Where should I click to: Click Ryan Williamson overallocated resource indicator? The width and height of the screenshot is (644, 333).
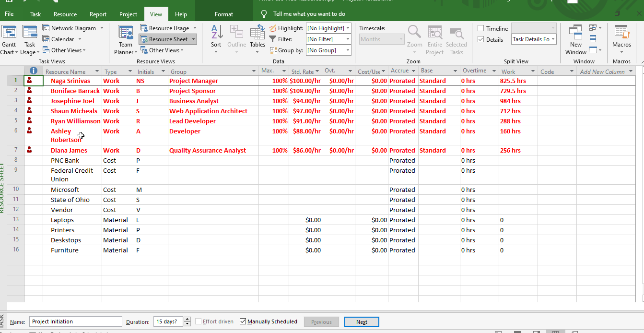pos(30,121)
